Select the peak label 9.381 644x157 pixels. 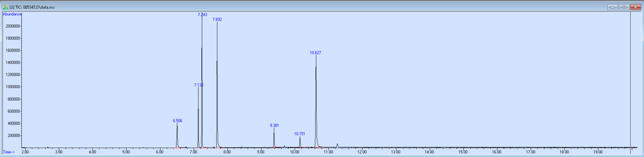pos(274,126)
